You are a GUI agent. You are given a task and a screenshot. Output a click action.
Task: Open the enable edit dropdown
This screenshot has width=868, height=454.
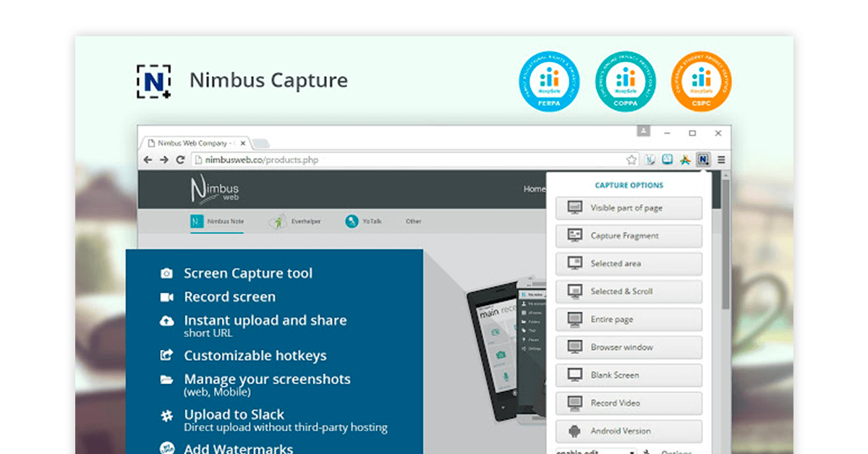pyautogui.click(x=596, y=451)
